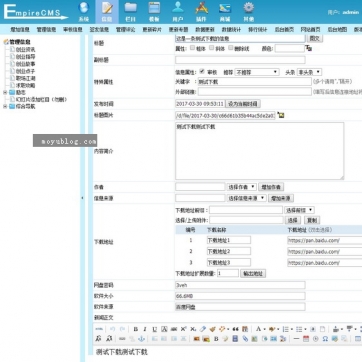Click the paperclip attachment icon in editor
The height and width of the screenshot is (362, 362).
click(x=245, y=339)
